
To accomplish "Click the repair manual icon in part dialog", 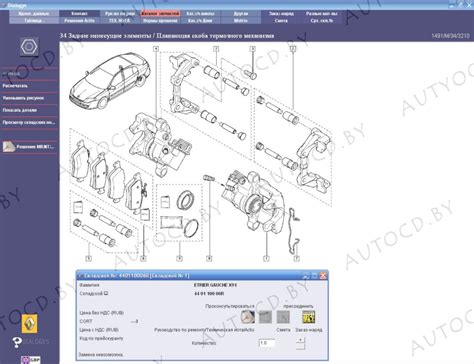I will (248, 317).
